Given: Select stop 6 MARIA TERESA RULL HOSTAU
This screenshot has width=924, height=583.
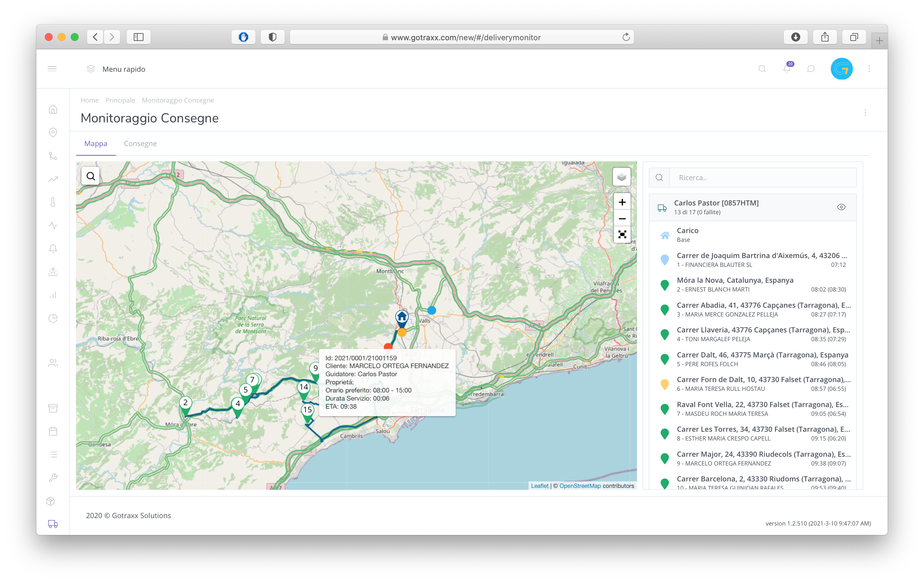Looking at the screenshot, I should pos(752,384).
